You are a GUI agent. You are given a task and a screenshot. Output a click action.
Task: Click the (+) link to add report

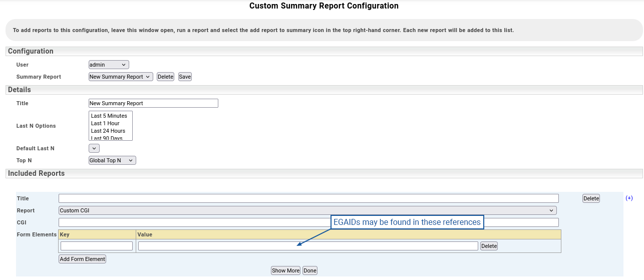[x=629, y=198]
